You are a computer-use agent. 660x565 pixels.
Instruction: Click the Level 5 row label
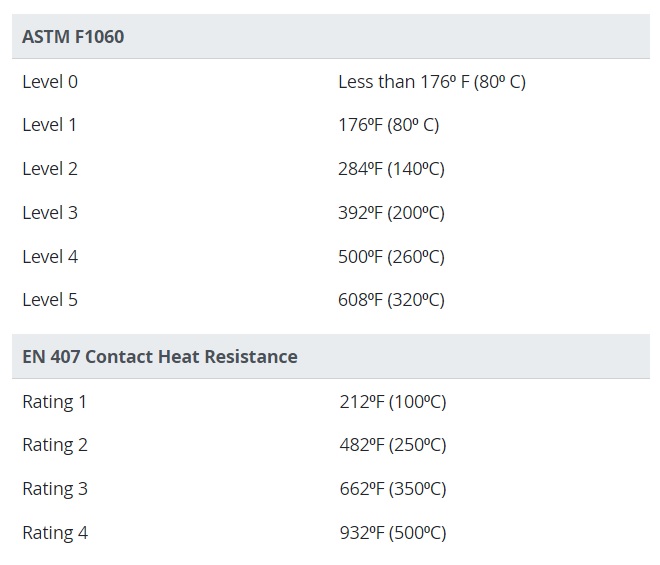(x=50, y=300)
